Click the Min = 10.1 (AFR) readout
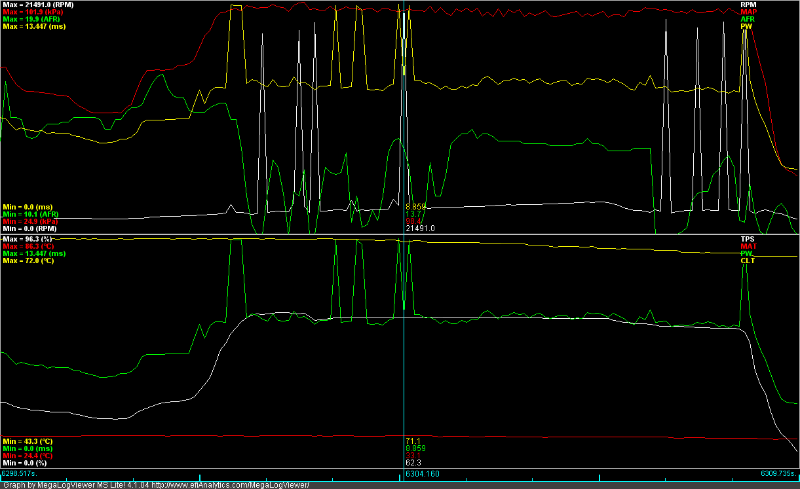800x489 pixels. coord(31,214)
